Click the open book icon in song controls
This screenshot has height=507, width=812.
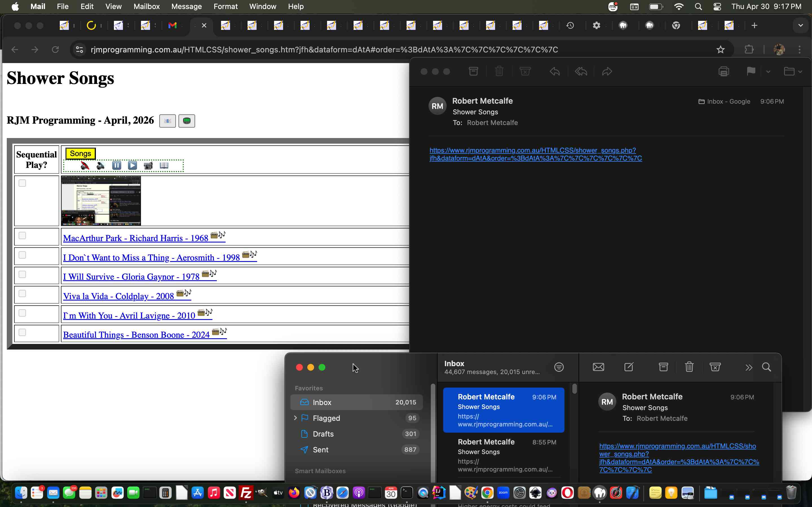click(x=164, y=166)
